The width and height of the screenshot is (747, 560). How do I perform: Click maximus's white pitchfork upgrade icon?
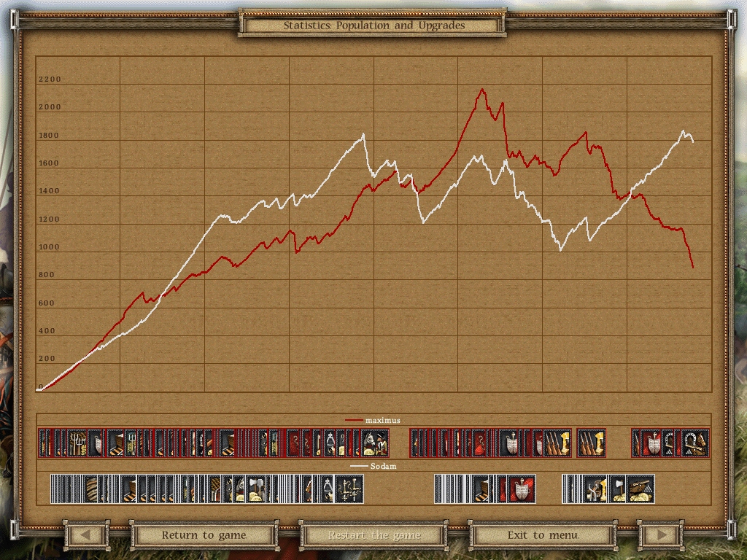(x=77, y=443)
